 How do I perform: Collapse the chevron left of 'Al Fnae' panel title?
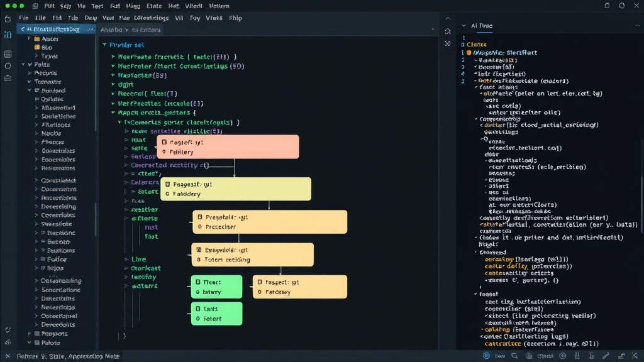(464, 25)
